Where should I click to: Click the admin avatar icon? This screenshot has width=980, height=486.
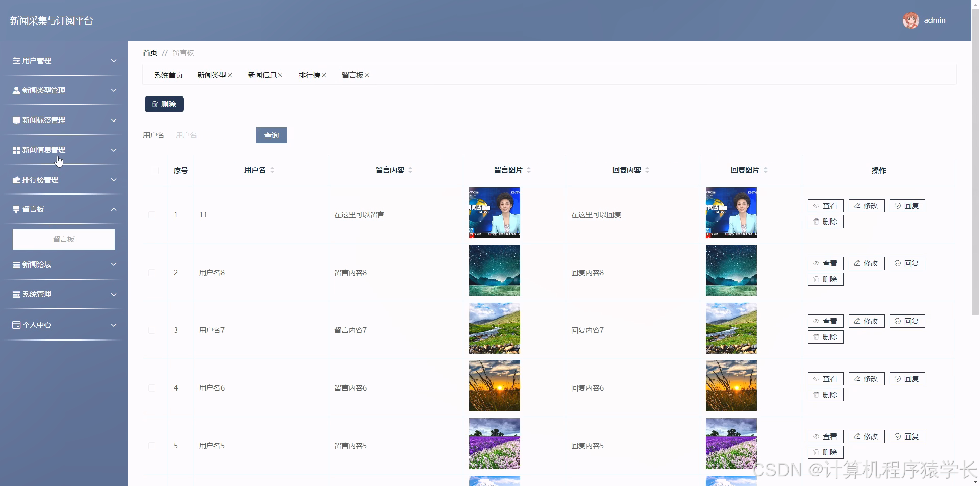click(x=911, y=20)
